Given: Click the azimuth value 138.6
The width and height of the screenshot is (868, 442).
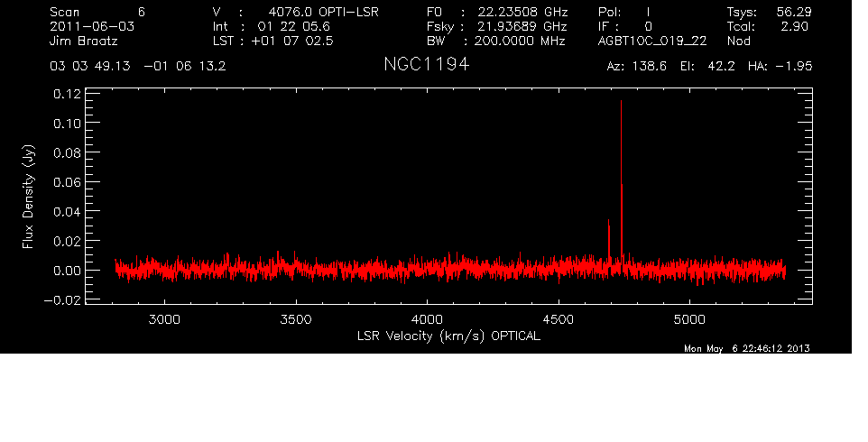Looking at the screenshot, I should (x=648, y=67).
